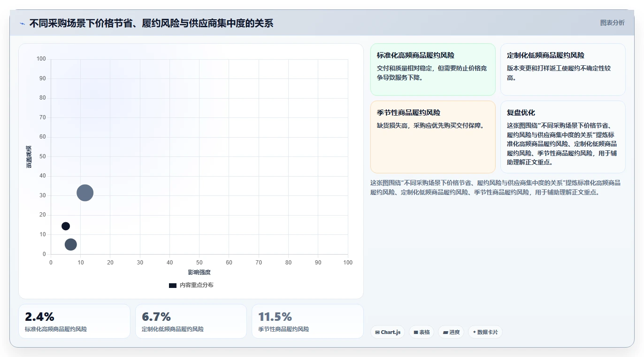
Task: Click the dark legend color box
Action: [x=173, y=285]
